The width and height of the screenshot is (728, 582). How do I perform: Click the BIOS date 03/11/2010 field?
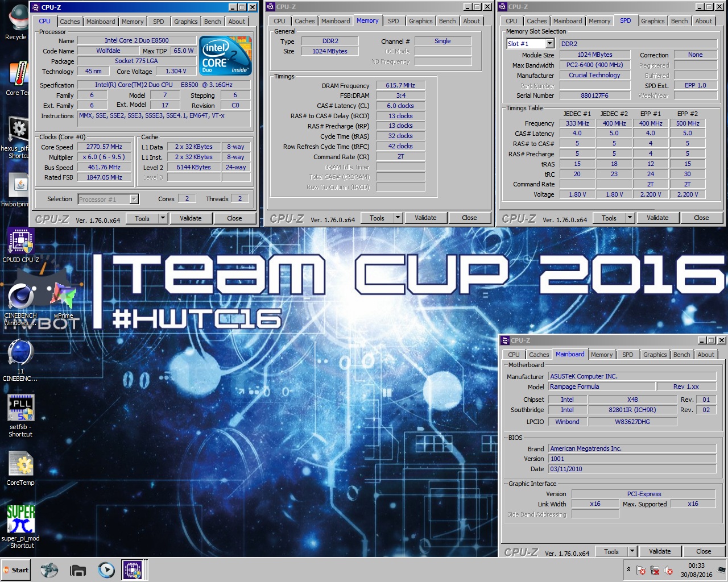pos(632,469)
